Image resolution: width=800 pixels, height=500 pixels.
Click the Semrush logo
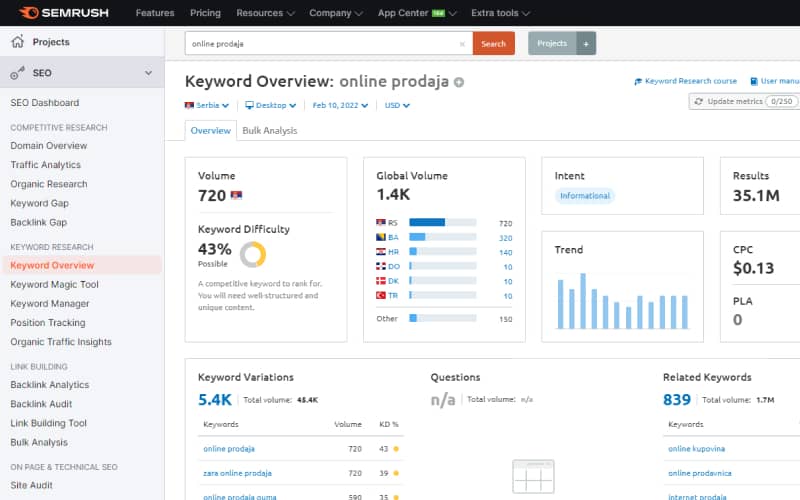pyautogui.click(x=64, y=13)
